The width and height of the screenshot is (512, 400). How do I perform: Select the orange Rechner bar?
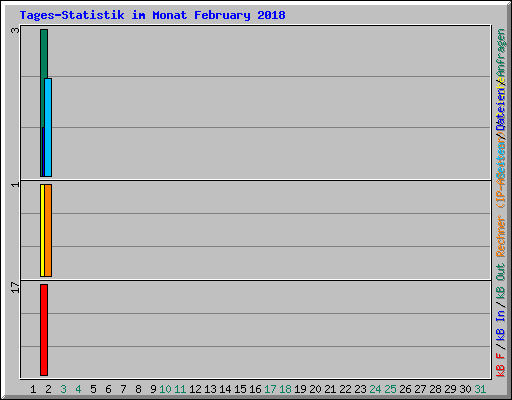pos(48,230)
